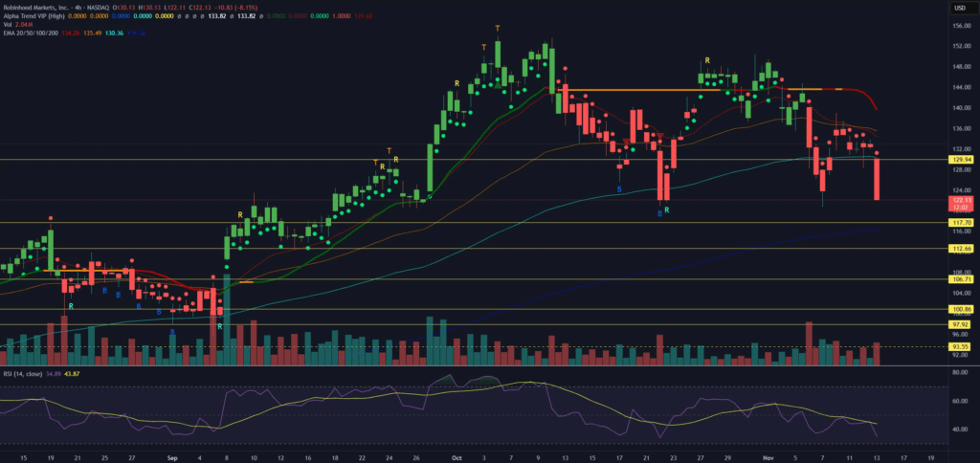Image resolution: width=980 pixels, height=463 pixels.
Task: Select the RSI (14, close) indicator legend
Action: click(23, 374)
